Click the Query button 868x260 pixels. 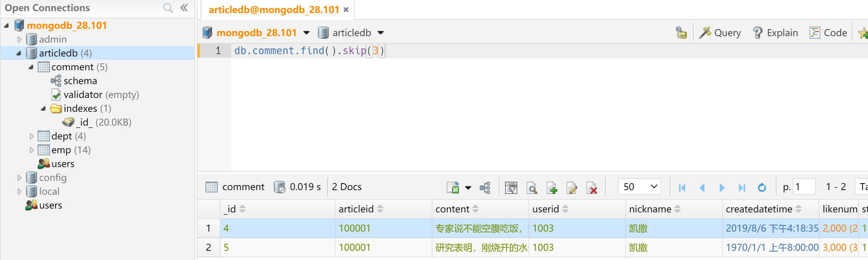click(720, 33)
